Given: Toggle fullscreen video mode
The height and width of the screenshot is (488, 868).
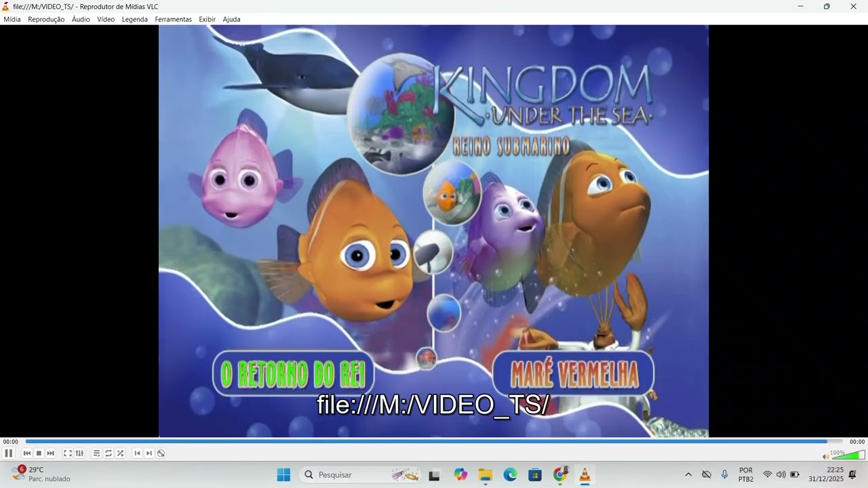Looking at the screenshot, I should (68, 453).
